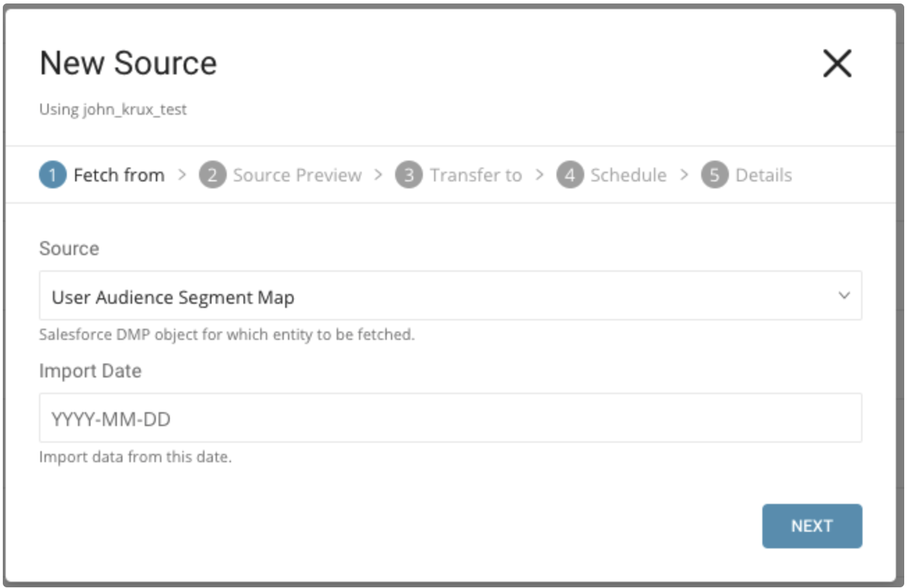Open the Details step label
This screenshot has width=907, height=588.
[764, 175]
